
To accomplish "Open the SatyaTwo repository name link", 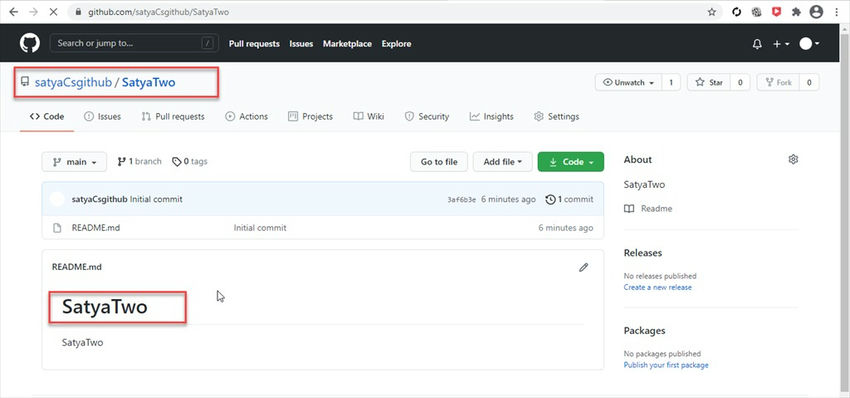I will point(149,82).
